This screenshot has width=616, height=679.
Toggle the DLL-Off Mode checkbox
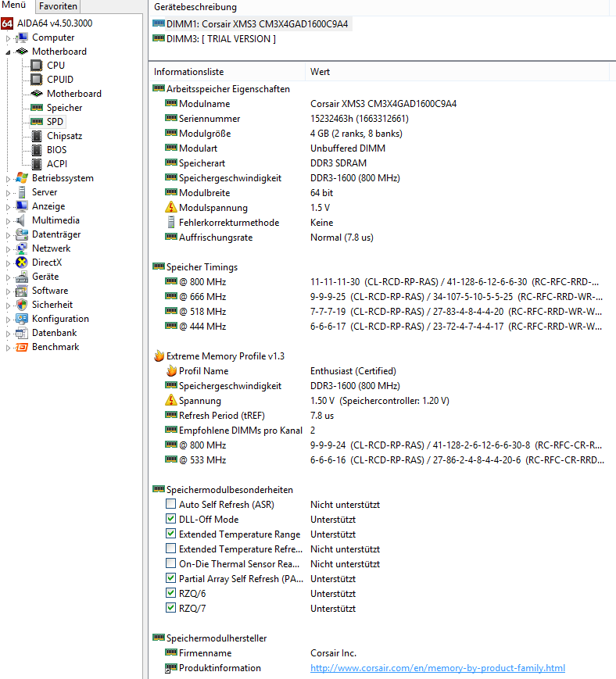pos(170,519)
